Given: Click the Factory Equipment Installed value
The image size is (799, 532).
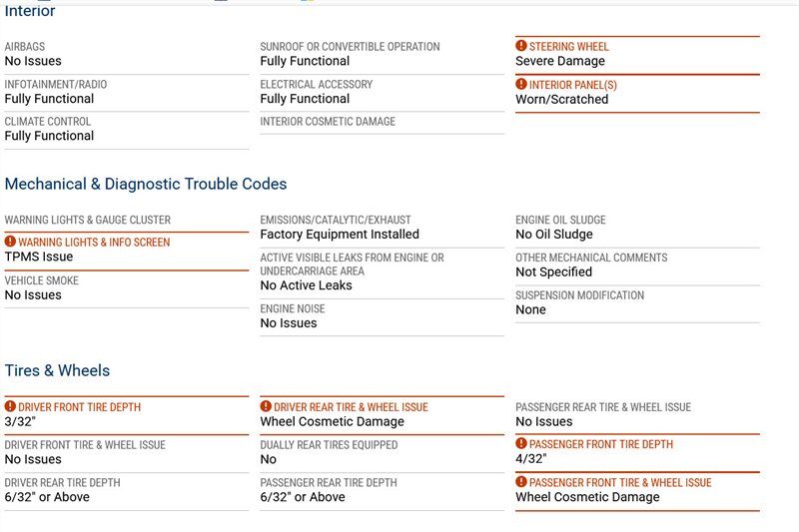Looking at the screenshot, I should (340, 235).
